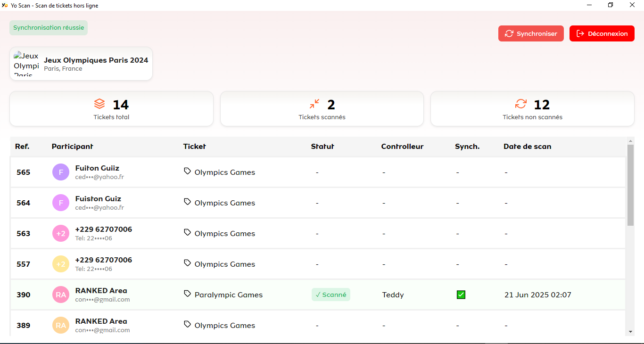Click the stacked layers icon beside Tickets total
This screenshot has width=644, height=344.
pyautogui.click(x=99, y=104)
